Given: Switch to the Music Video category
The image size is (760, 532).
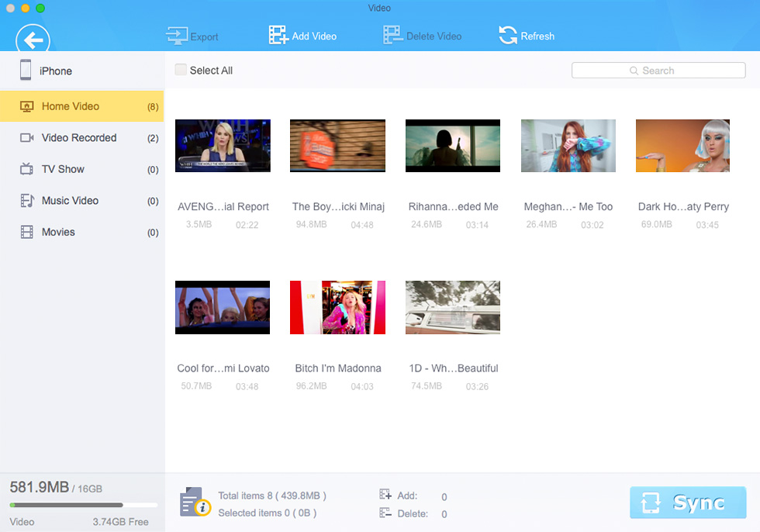Looking at the screenshot, I should click(82, 201).
